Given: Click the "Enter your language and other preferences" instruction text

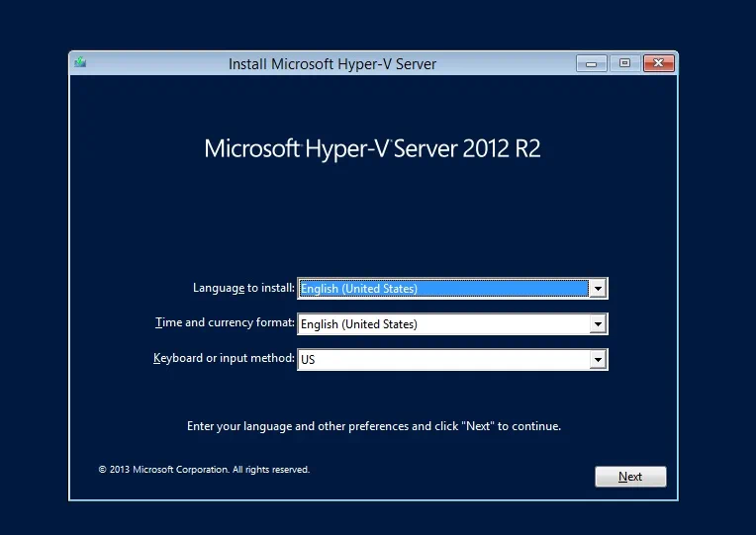Looking at the screenshot, I should 373,426.
